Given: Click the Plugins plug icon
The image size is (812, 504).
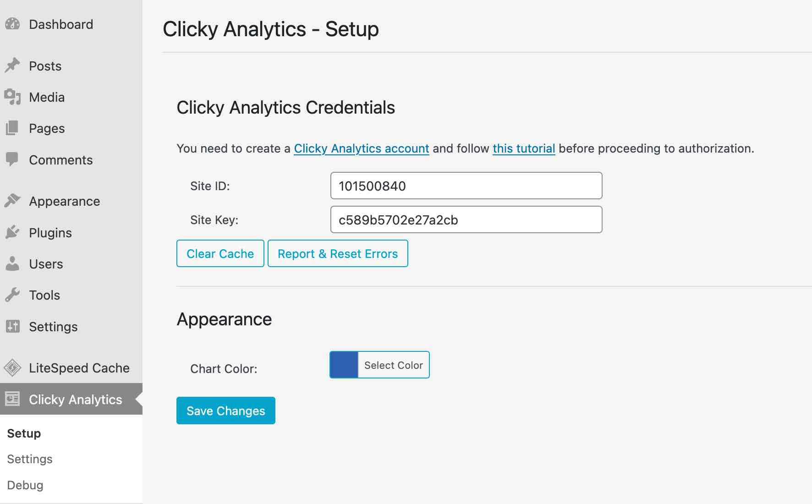Looking at the screenshot, I should point(12,232).
